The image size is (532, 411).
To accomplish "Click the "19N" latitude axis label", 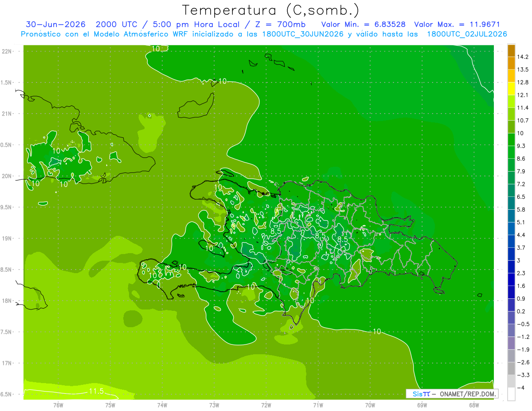I will coord(8,238).
